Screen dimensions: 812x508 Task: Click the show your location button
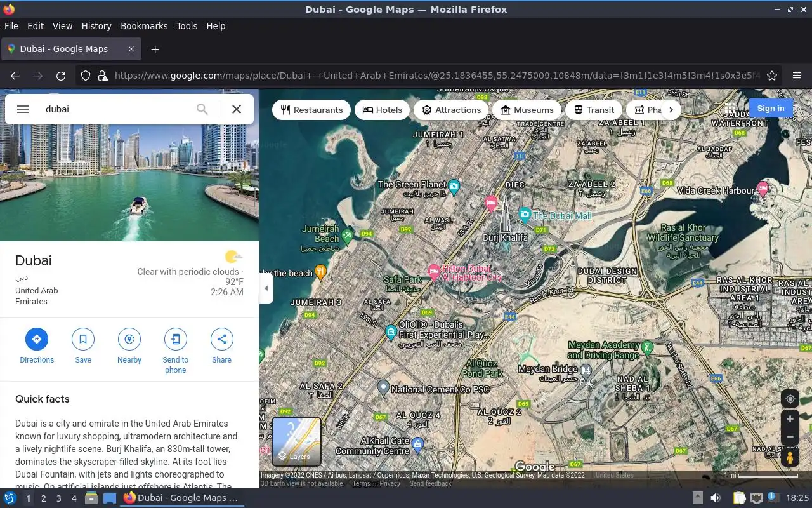790,399
